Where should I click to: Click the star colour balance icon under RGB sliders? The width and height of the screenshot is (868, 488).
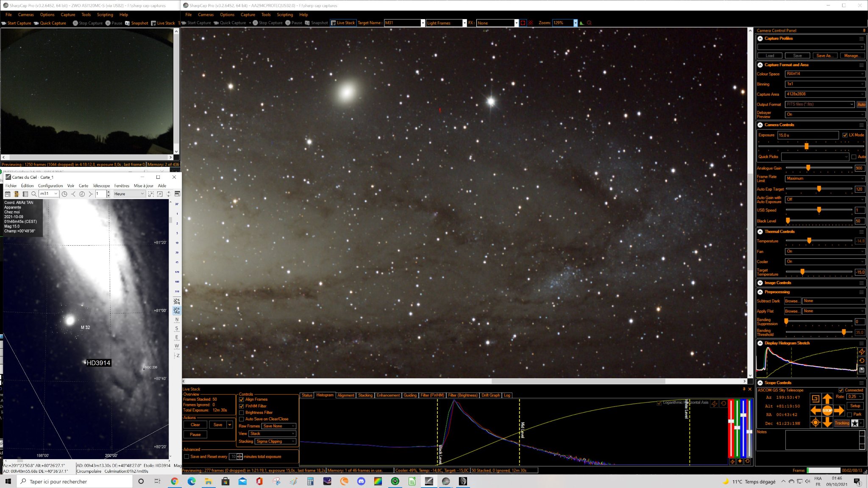(x=740, y=462)
